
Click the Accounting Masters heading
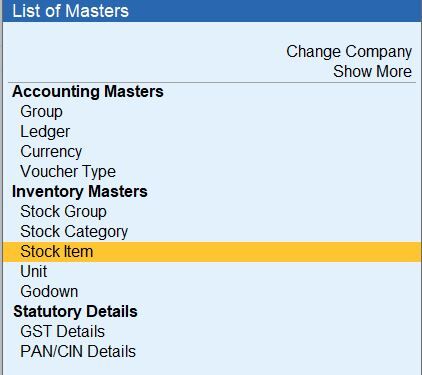click(88, 91)
